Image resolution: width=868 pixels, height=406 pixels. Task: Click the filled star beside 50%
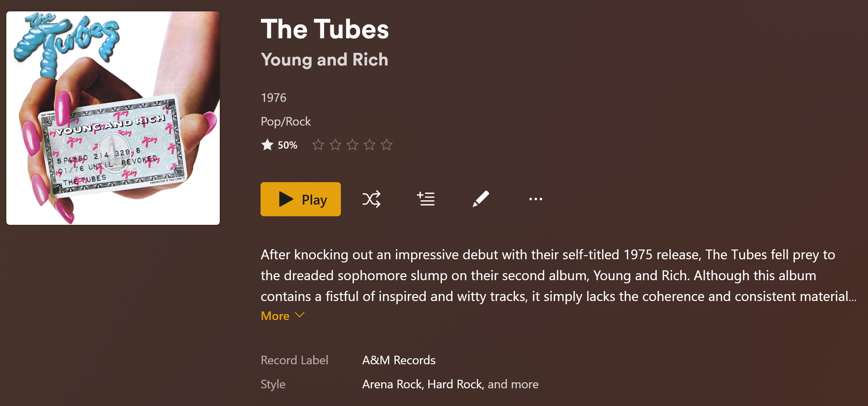click(x=267, y=145)
